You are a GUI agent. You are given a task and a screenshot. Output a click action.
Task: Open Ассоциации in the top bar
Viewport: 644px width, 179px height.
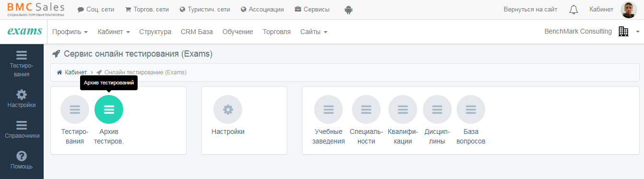[x=262, y=10]
